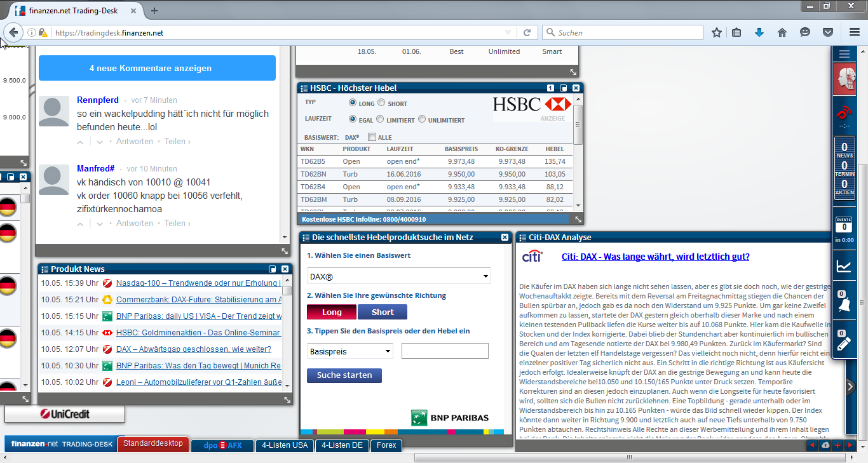Open the Citi DAX analysis headline link
This screenshot has height=463, width=868.
click(x=656, y=257)
